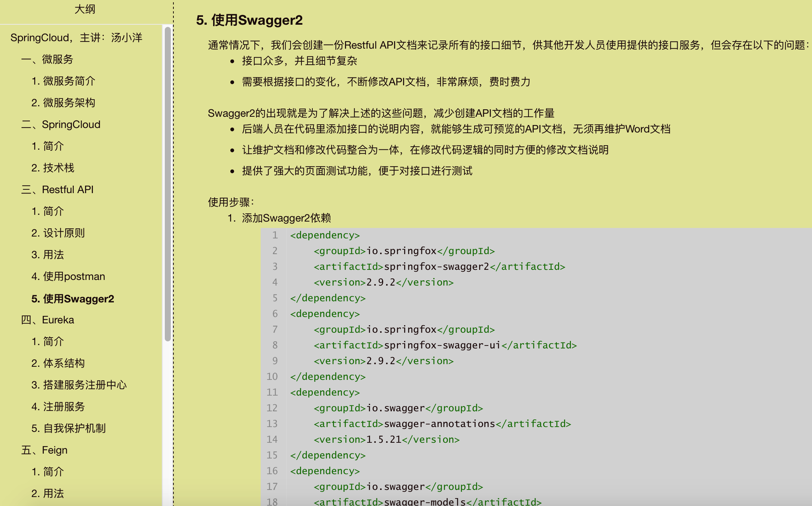The width and height of the screenshot is (812, 506).
Task: Click the 使用步骤： label
Action: (231, 202)
